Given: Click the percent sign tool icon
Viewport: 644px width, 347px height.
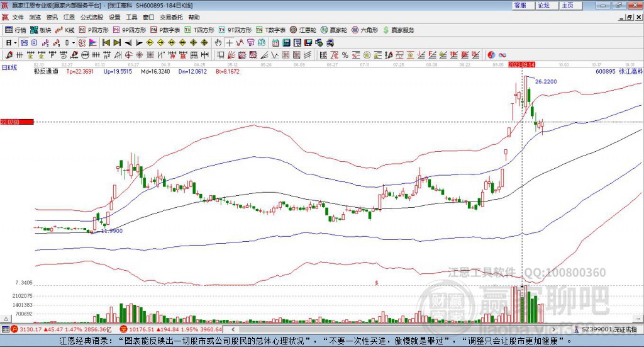Looking at the screenshot, I should pos(345,55).
